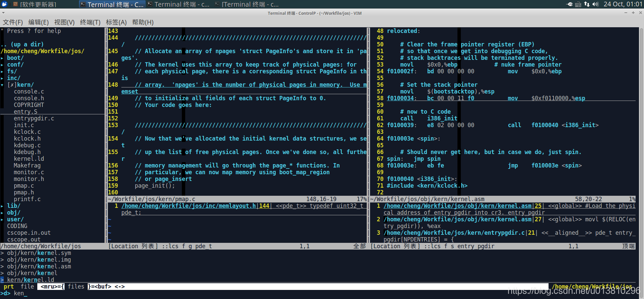Image resolution: width=644 pixels, height=299 pixels.
Task: Click the clock showing 24 Oct, 01:01
Action: coord(623,4)
